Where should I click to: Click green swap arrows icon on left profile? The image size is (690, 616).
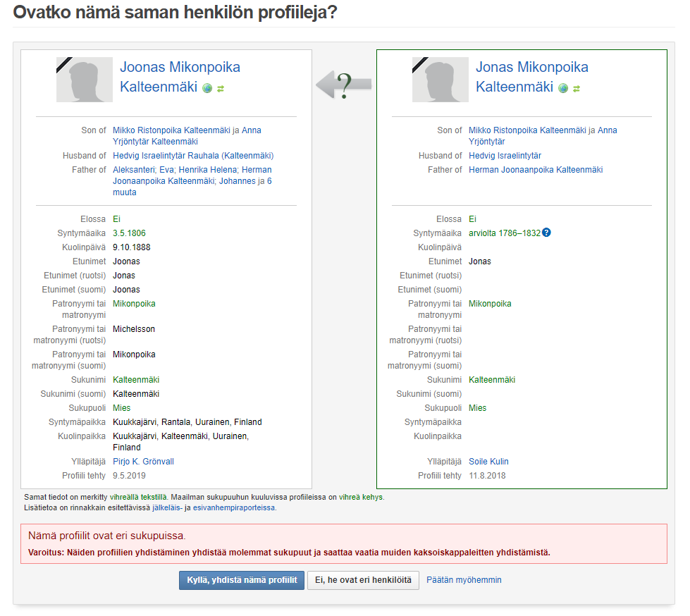pyautogui.click(x=221, y=89)
